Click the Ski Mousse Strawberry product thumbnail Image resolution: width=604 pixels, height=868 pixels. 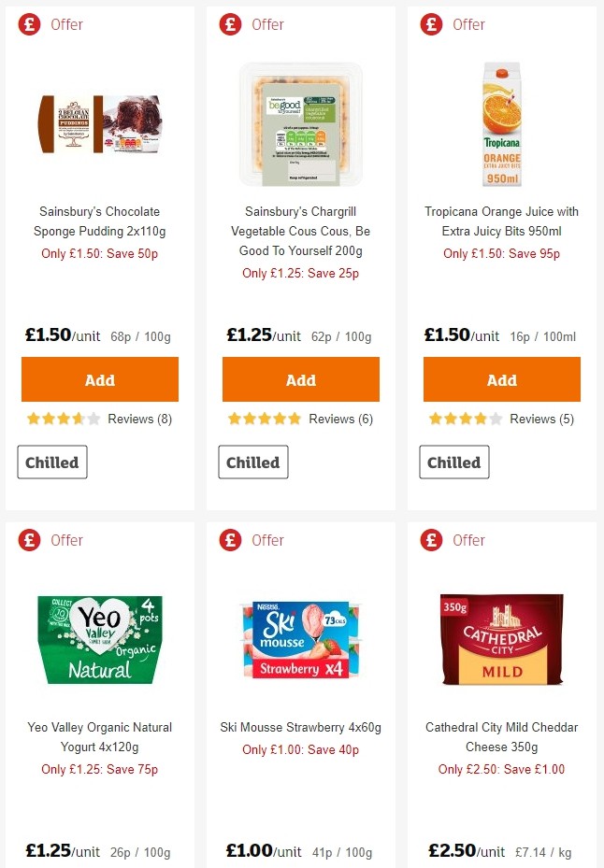point(300,639)
